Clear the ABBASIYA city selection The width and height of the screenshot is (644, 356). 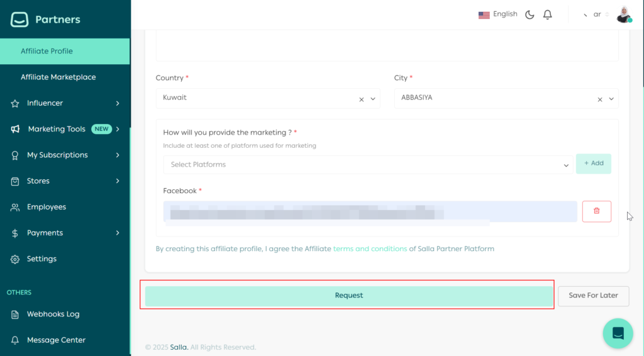coord(600,99)
